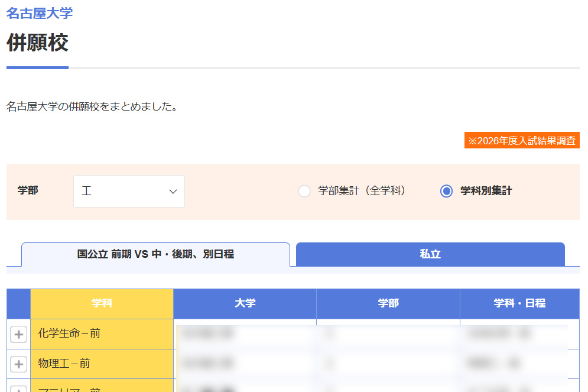Viewport: 588px width, 392px height.
Task: Switch to the 私立 tab
Action: [430, 254]
